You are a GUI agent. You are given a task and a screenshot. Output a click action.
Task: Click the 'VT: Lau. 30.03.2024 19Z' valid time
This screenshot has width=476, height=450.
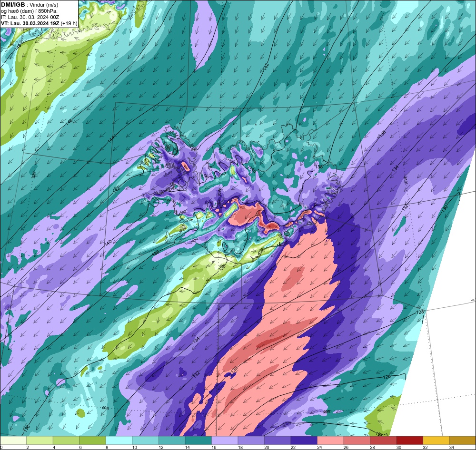pyautogui.click(x=30, y=23)
